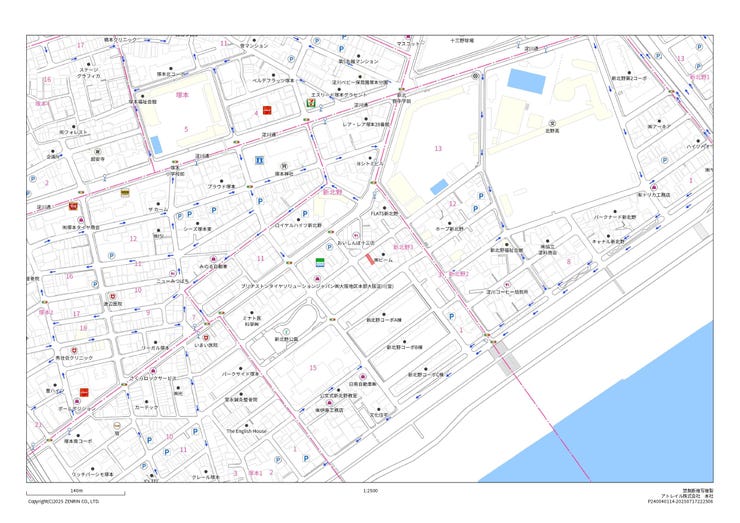Select the 新北野公園 park label

(286, 339)
